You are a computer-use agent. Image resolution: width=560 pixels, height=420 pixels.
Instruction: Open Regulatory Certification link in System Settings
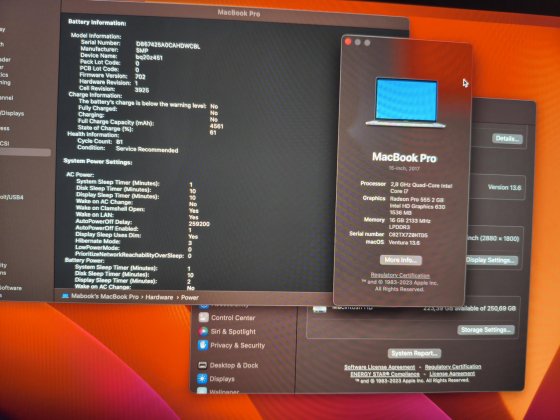coord(453,366)
